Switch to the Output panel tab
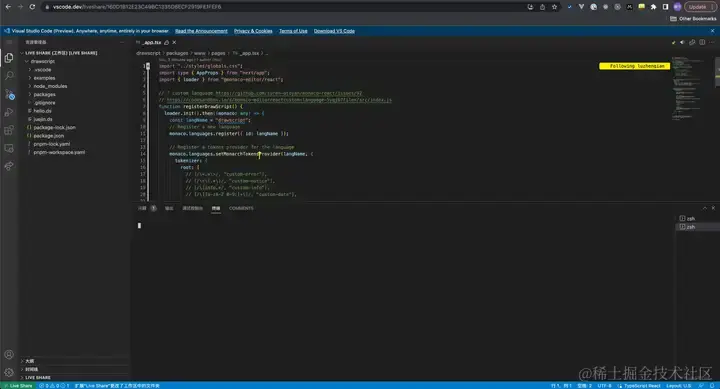The image size is (720, 389). point(169,208)
